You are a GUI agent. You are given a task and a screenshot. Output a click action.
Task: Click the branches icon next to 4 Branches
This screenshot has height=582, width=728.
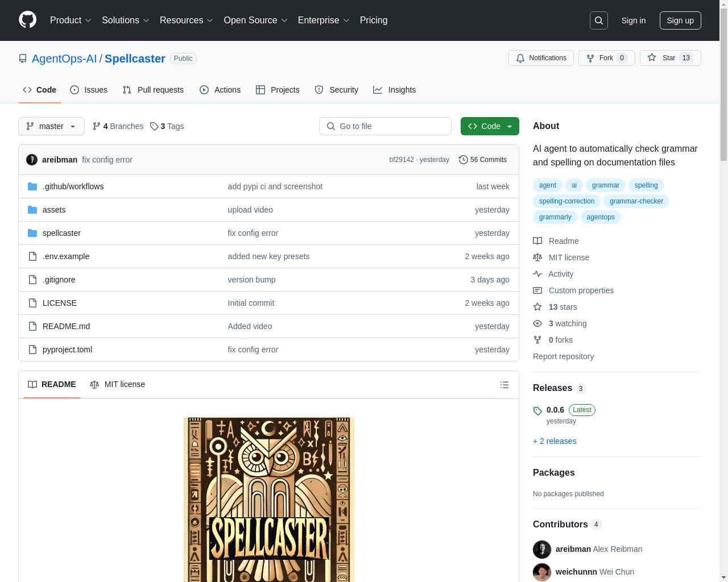[x=97, y=126]
